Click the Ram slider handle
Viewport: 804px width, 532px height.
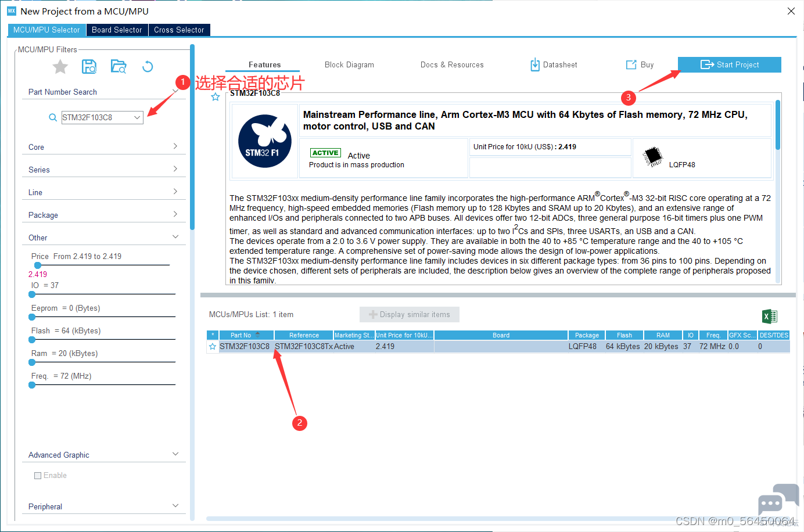tap(32, 362)
